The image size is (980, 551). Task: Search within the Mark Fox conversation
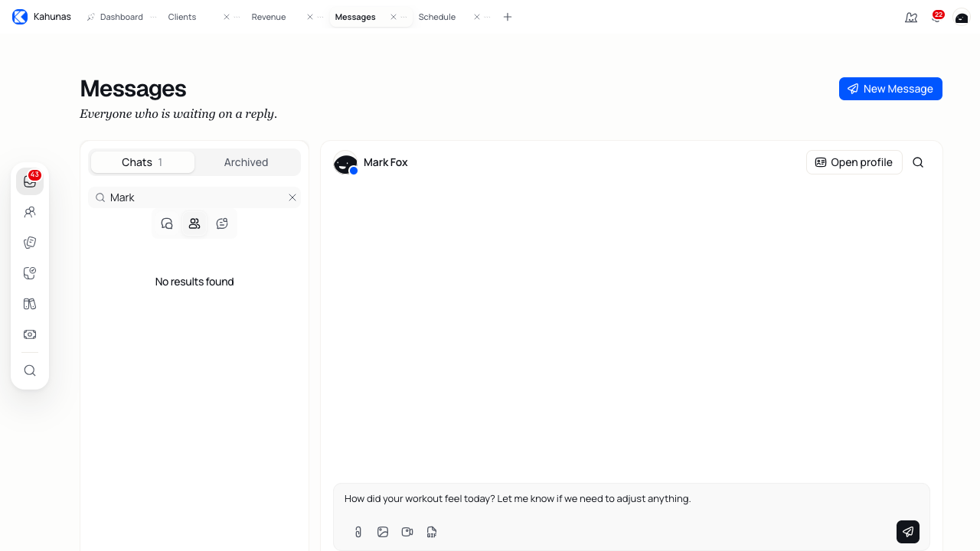[x=918, y=162]
